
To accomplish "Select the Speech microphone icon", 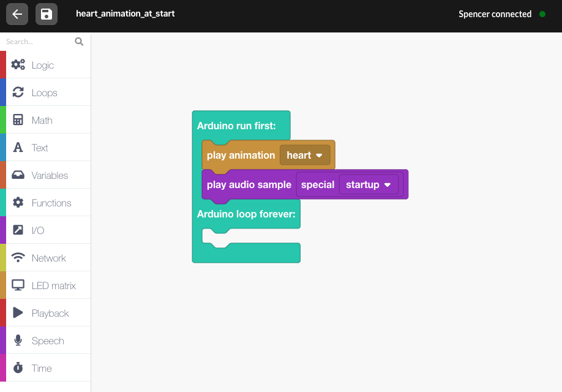I will coord(18,340).
